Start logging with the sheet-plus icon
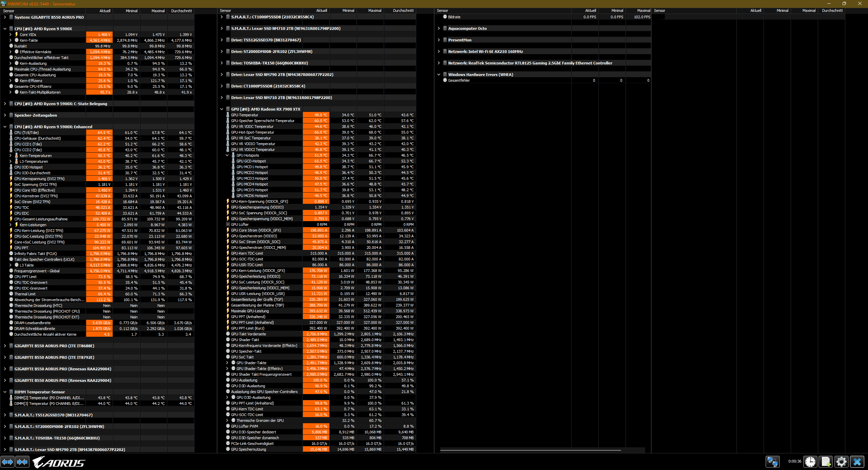Image resolution: width=868 pixels, height=470 pixels. [826, 462]
